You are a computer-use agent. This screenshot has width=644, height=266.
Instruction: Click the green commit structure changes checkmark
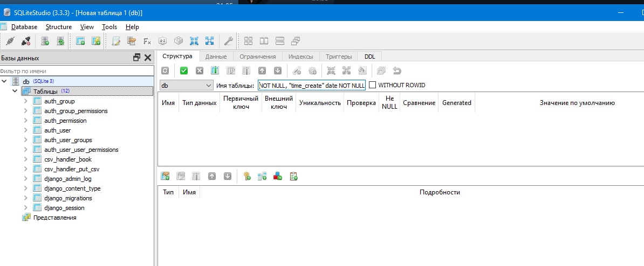tap(183, 71)
